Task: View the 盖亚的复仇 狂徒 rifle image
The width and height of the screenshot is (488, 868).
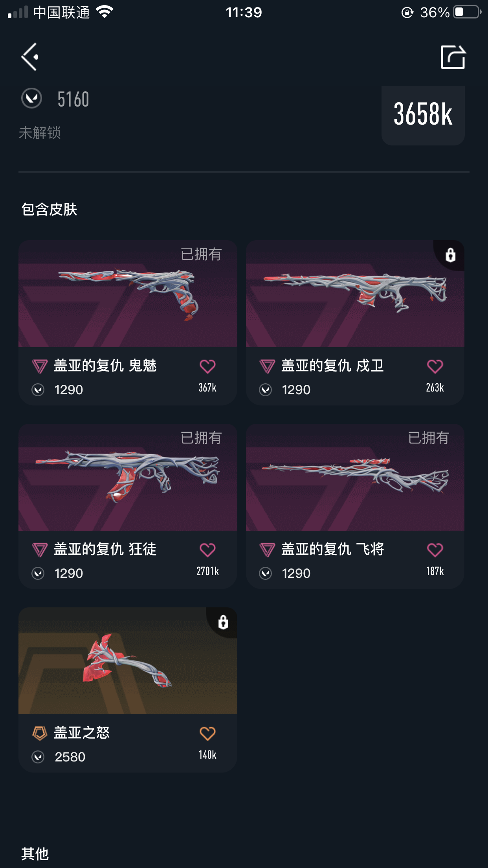Action: click(128, 477)
